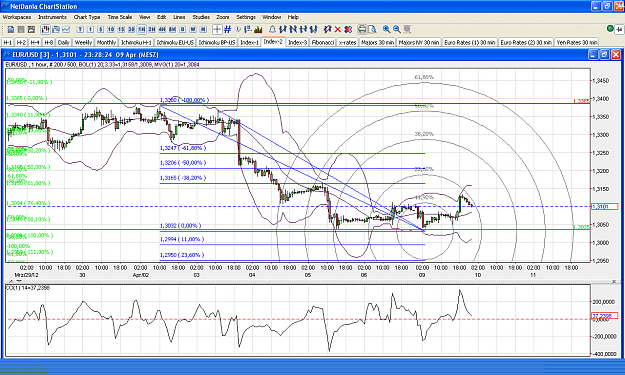The image size is (625, 375).
Task: Click the alert bell icon
Action: click(272, 29)
